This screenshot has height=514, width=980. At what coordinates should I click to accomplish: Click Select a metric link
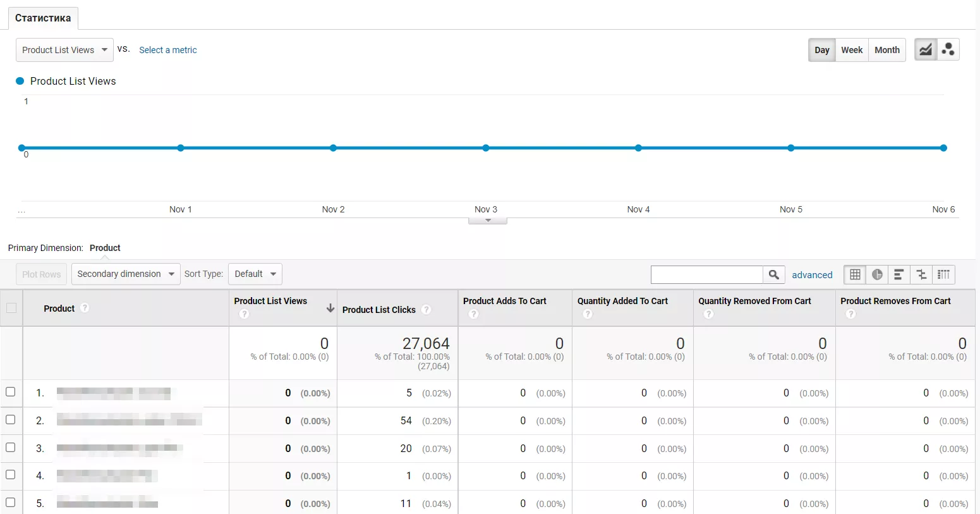pos(168,50)
